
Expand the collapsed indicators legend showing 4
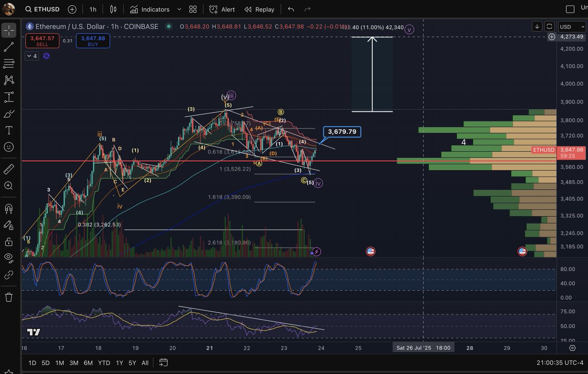point(32,56)
